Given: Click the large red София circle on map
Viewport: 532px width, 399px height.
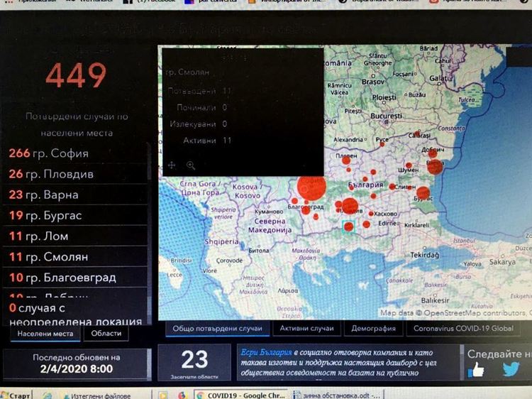Looking at the screenshot, I should (311, 187).
